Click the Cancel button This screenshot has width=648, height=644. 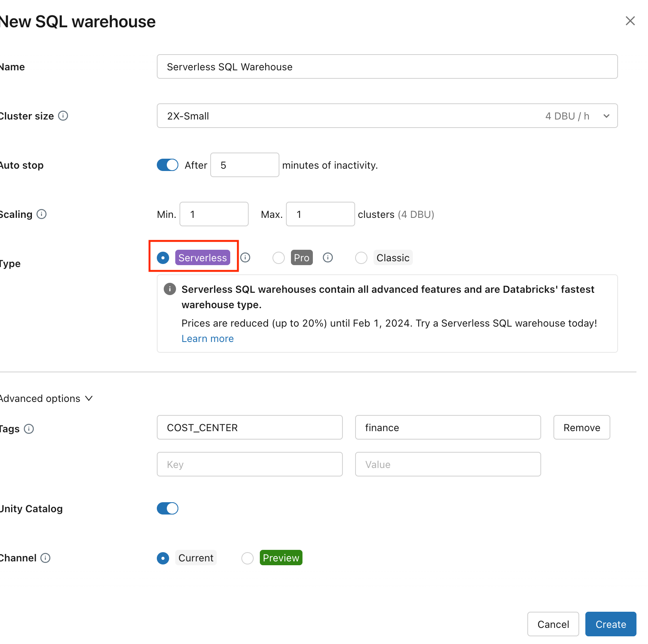pyautogui.click(x=553, y=624)
